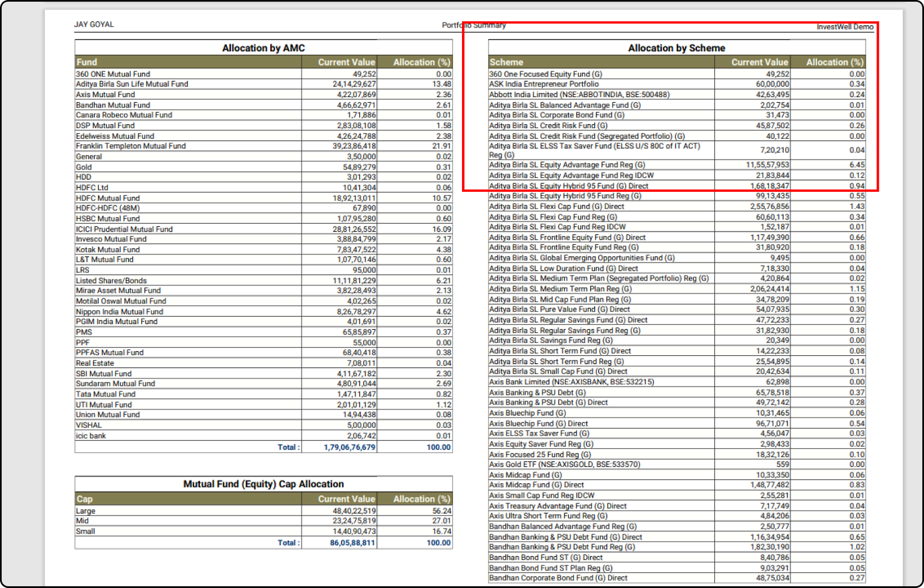Image resolution: width=924 pixels, height=588 pixels.
Task: Click 'Bandhan Banking & PSU Debt Fund Reg (G)'
Action: coord(677,546)
